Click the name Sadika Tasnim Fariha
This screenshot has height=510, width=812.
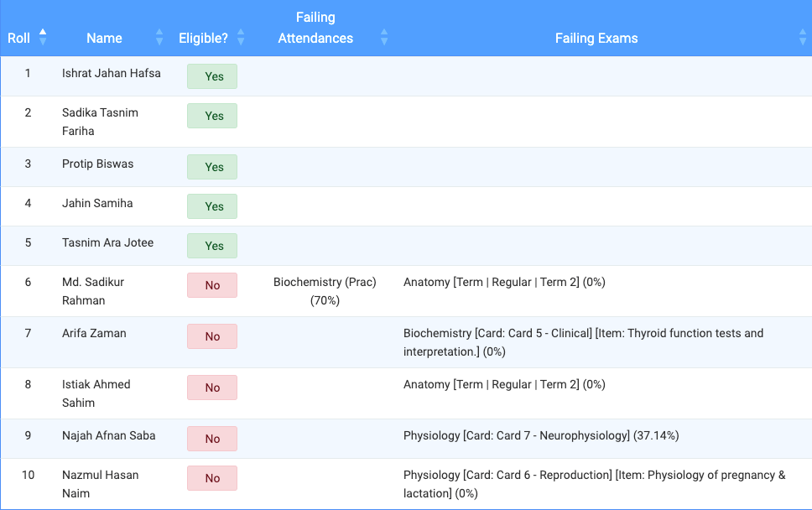(x=100, y=122)
